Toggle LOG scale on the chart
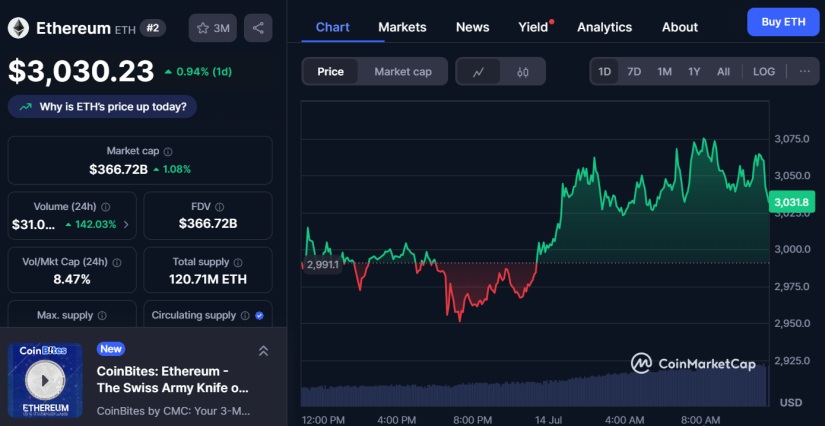Screen dimensions: 825x426 click(764, 72)
